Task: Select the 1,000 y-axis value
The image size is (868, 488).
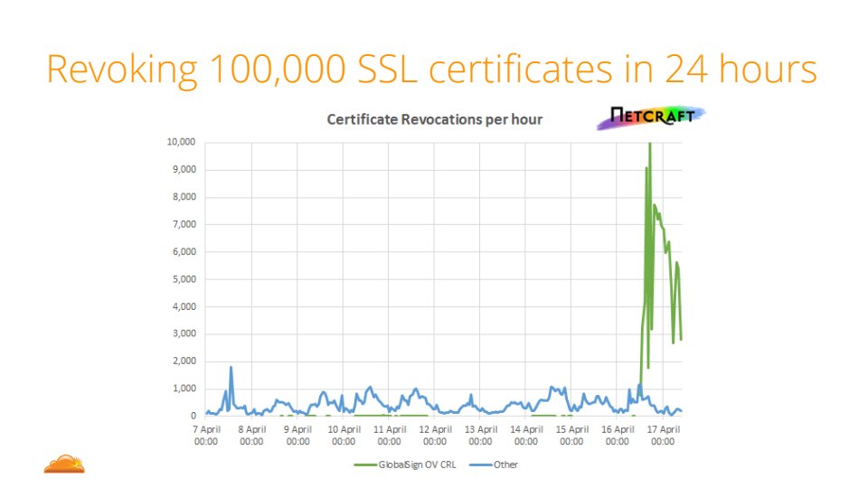Action: (x=182, y=389)
